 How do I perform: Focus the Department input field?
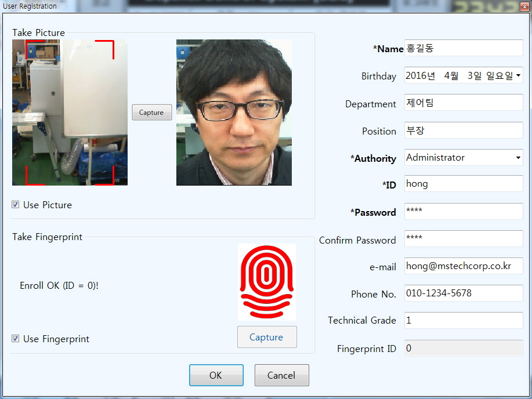(x=464, y=103)
